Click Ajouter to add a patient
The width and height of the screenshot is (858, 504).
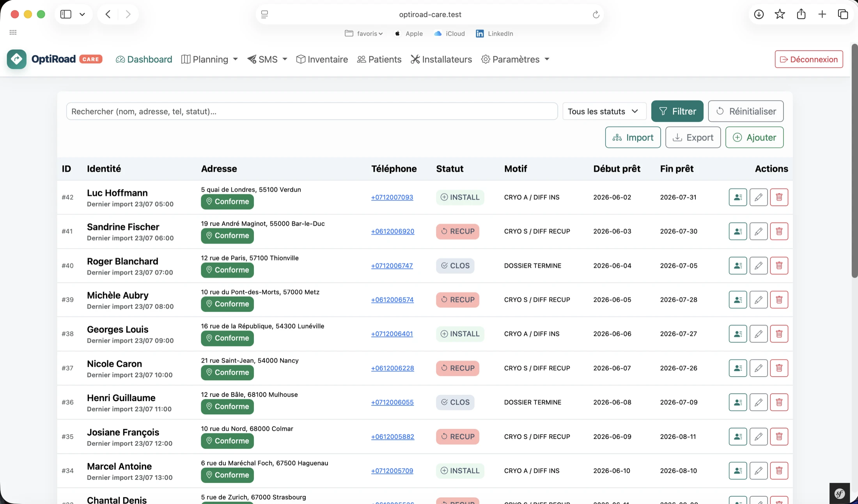pos(754,137)
